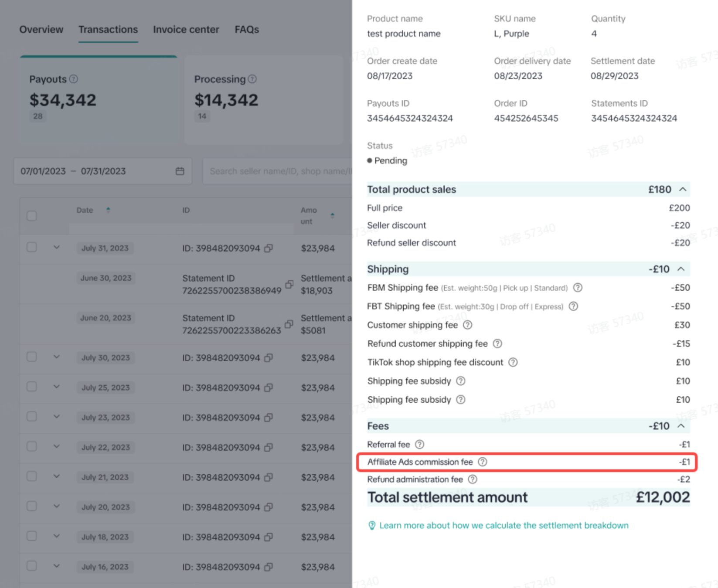Viewport: 718px width, 588px height.
Task: Select the Transactions tab
Action: tap(108, 29)
